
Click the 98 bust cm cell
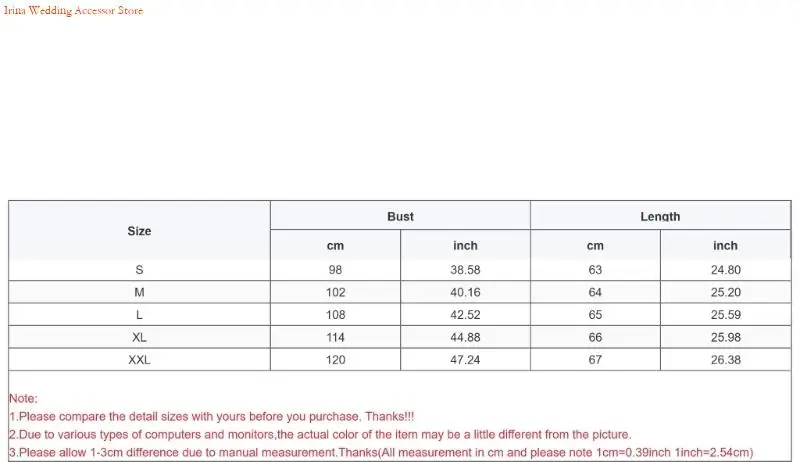[x=335, y=270]
